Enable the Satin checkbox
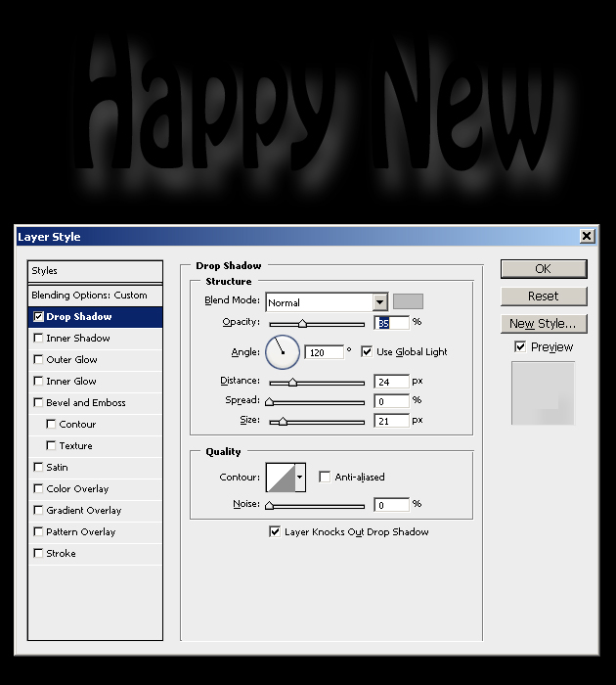616x685 pixels. click(x=38, y=467)
